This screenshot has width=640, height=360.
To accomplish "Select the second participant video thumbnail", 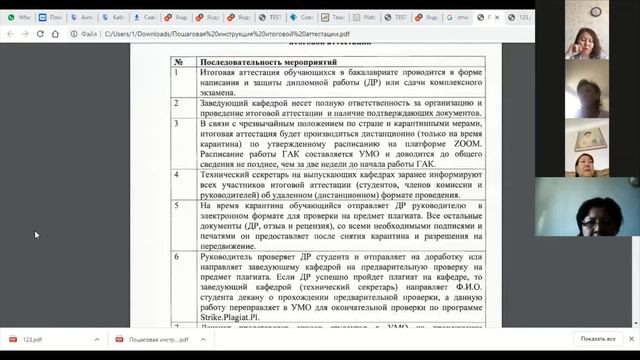I will click(x=587, y=89).
